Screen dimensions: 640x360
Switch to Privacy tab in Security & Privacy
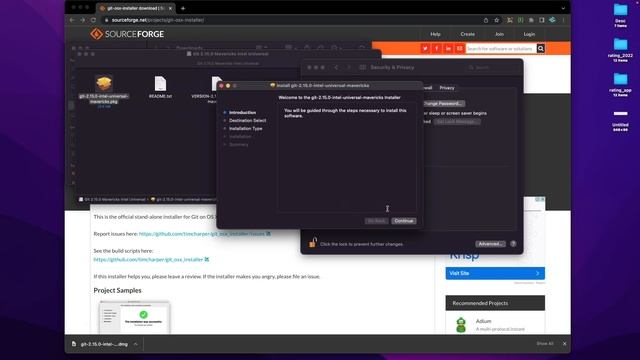coord(447,88)
